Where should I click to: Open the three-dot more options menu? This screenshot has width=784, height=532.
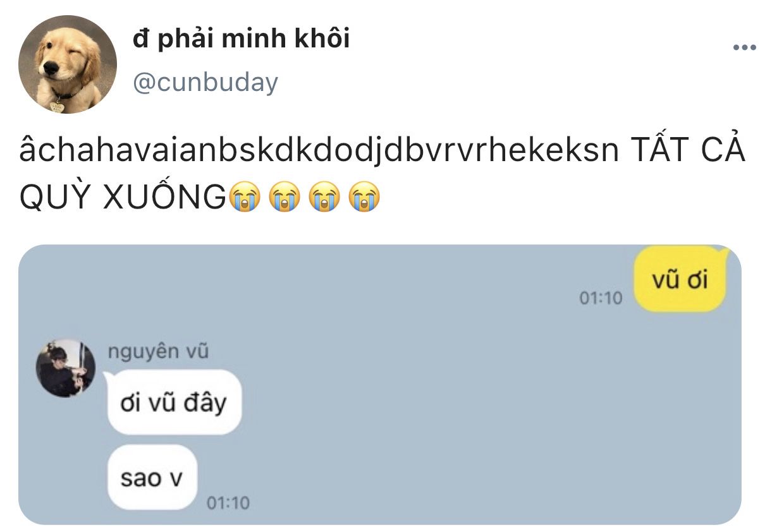pos(745,47)
